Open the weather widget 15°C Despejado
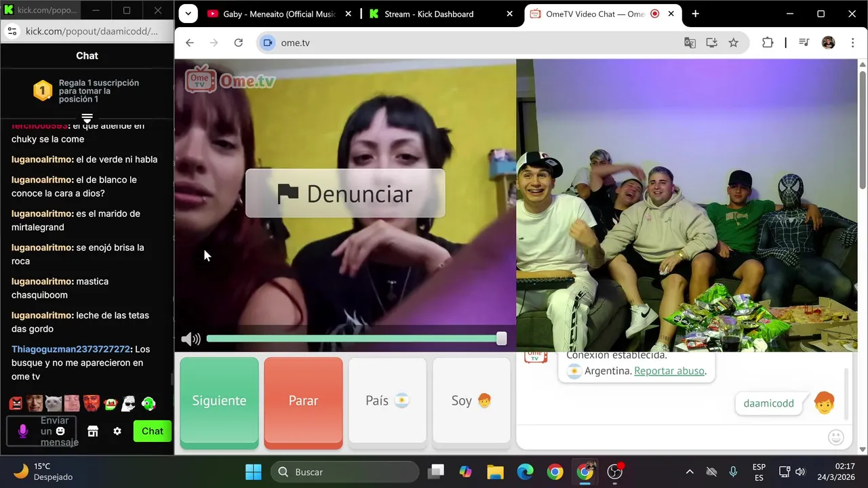Screen dimensions: 868x488 [42, 472]
